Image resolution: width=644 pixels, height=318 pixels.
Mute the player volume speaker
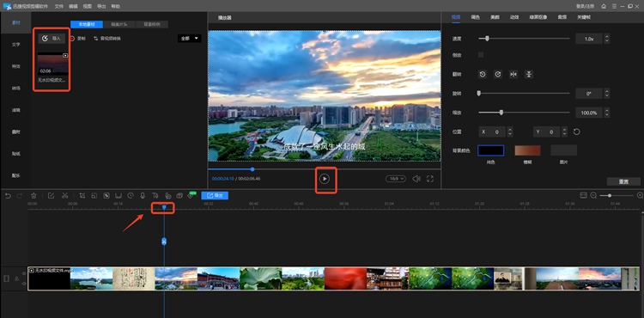pyautogui.click(x=416, y=179)
